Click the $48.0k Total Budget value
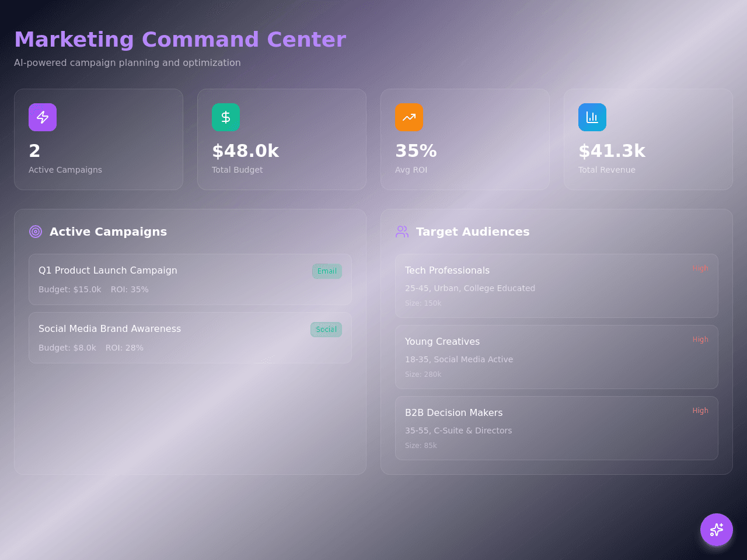Viewport: 747px width, 560px height. (x=245, y=151)
